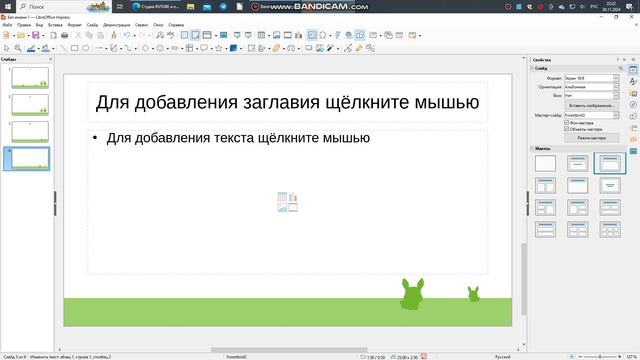Open the Ориентация dropdown

click(x=591, y=87)
